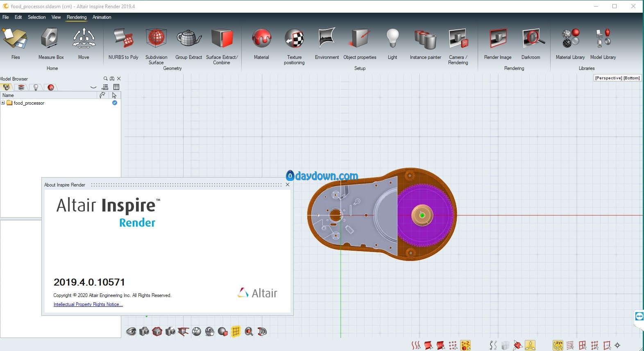Screen dimensions: 644x351
Task: Click the red house home-view icon
Action: click(x=157, y=331)
